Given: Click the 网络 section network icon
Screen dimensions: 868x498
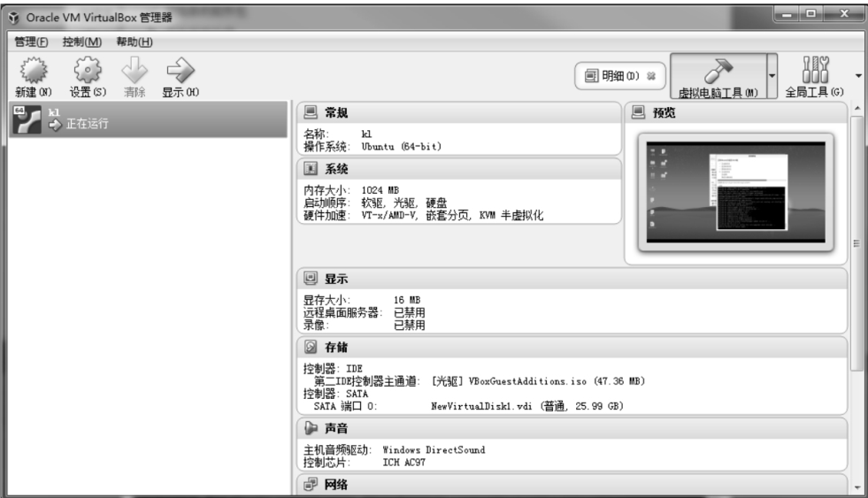Looking at the screenshot, I should (x=311, y=485).
